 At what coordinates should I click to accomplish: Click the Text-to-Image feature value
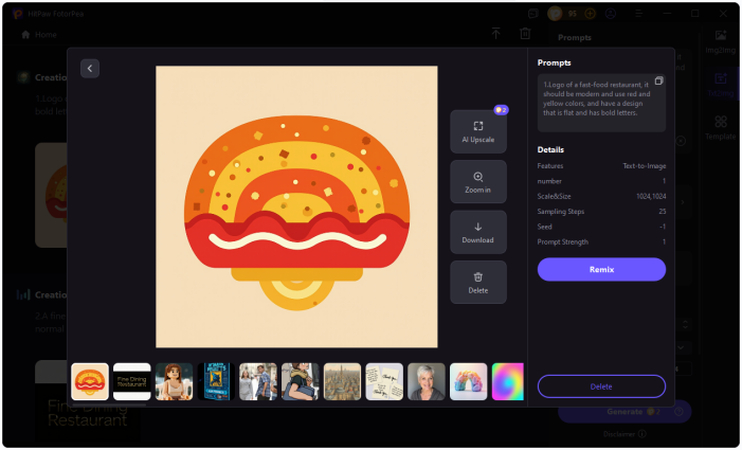pyautogui.click(x=644, y=166)
